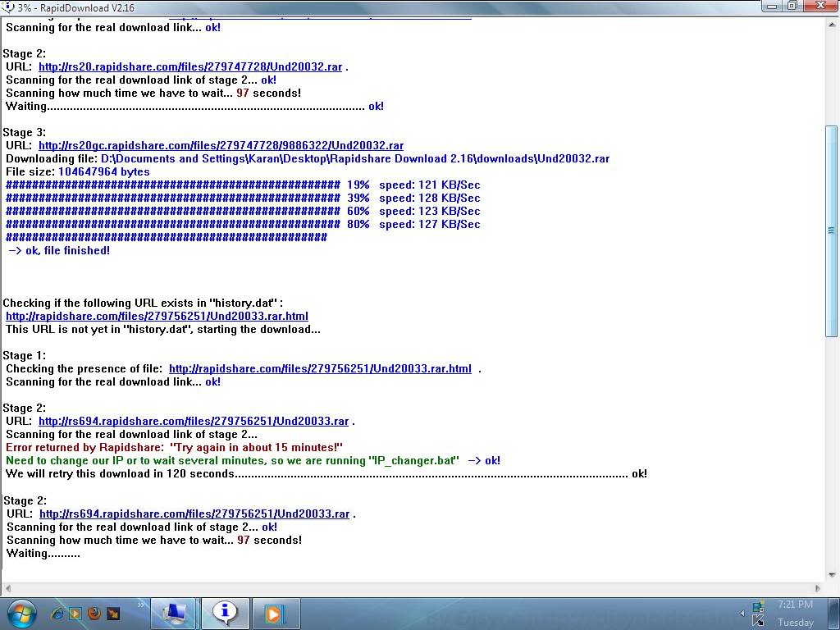840x630 pixels.
Task: Click the green 'IP_changer.bat' line
Action: [x=253, y=461]
